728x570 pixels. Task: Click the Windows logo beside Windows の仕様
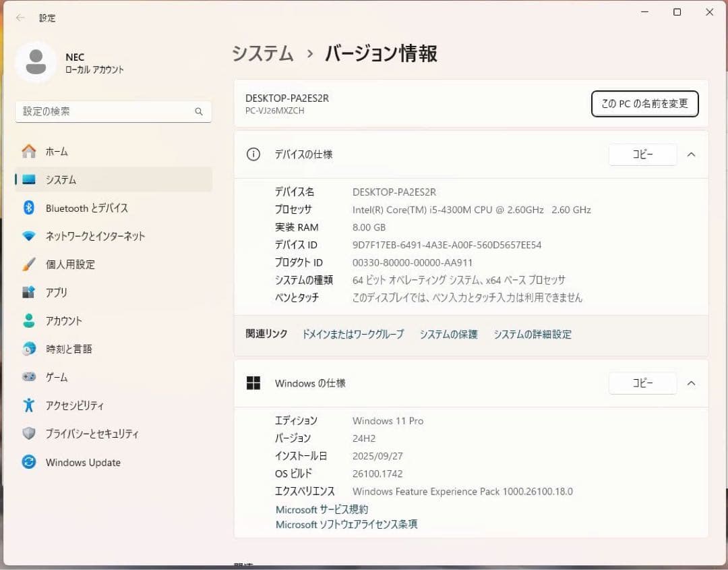[253, 383]
